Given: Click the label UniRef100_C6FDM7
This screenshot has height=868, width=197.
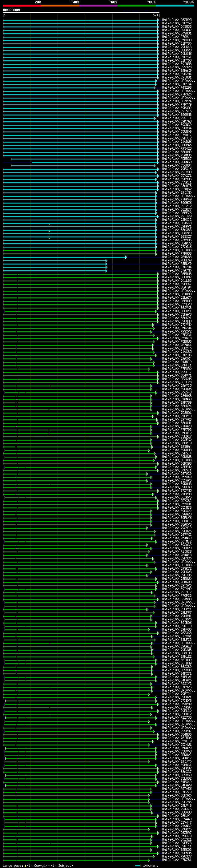Looking at the screenshot, I should (177, 277).
